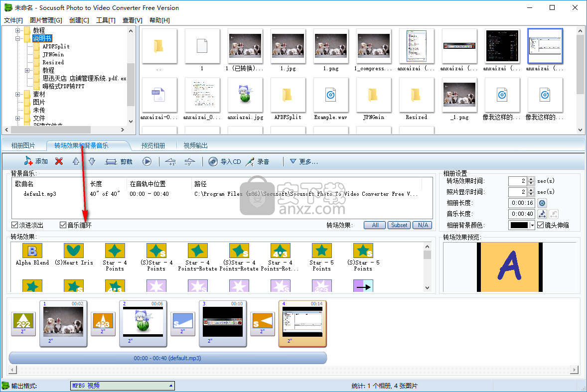Select the (S)Heart Iris transition effect
The width and height of the screenshot is (587, 392).
coord(74,255)
